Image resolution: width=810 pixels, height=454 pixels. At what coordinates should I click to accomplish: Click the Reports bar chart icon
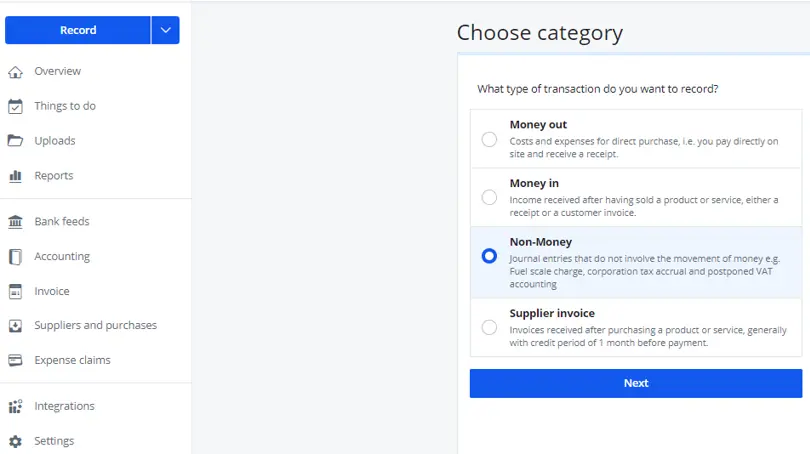(x=15, y=176)
